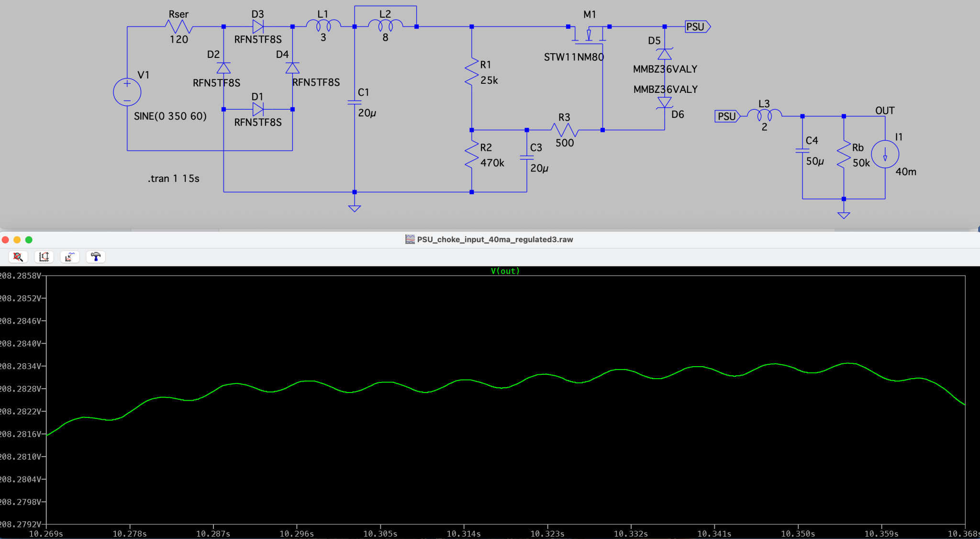This screenshot has height=539, width=980.
Task: Select the L1 inductor symbol
Action: pyautogui.click(x=323, y=25)
